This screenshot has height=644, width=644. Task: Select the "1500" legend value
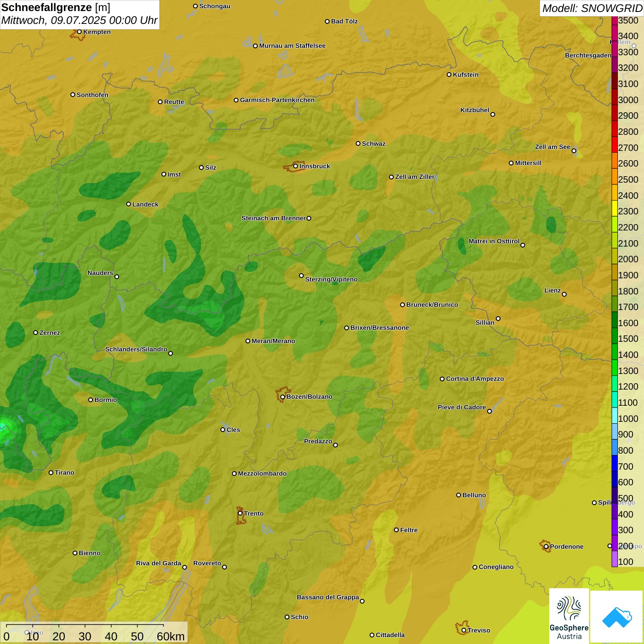(x=628, y=339)
